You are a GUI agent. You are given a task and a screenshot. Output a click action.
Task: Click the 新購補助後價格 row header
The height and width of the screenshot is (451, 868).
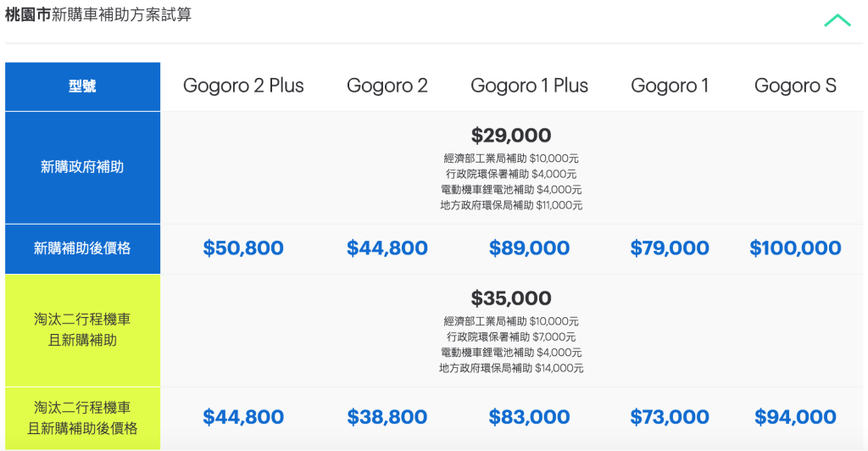point(82,248)
